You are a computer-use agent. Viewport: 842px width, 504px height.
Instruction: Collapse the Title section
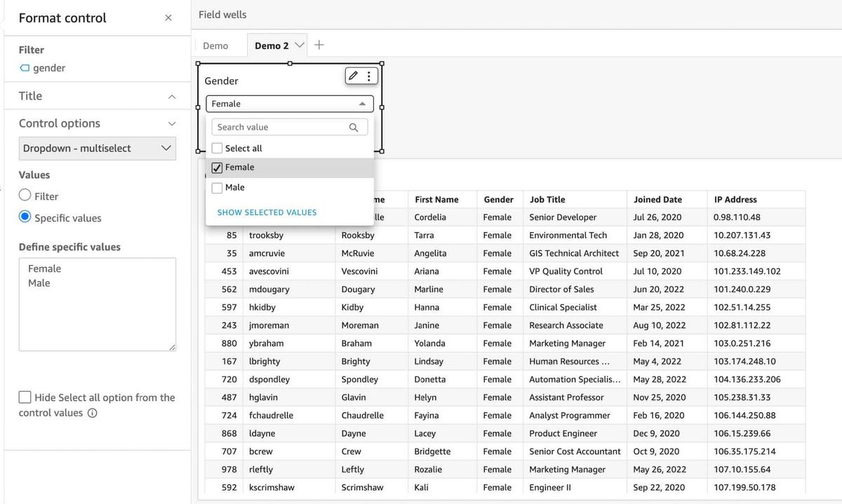[172, 96]
